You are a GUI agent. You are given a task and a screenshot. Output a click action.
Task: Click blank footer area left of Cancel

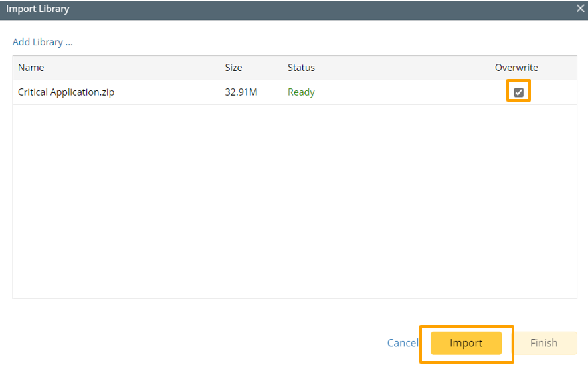coord(199,343)
